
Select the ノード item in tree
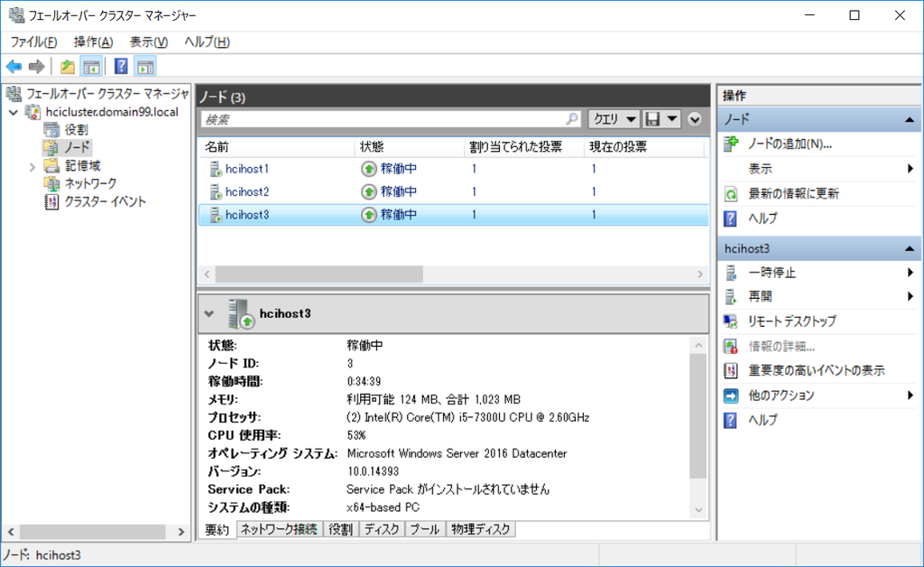click(77, 147)
